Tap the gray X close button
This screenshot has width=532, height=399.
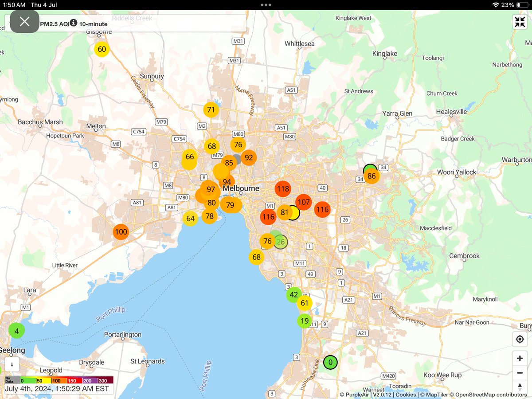tap(25, 21)
